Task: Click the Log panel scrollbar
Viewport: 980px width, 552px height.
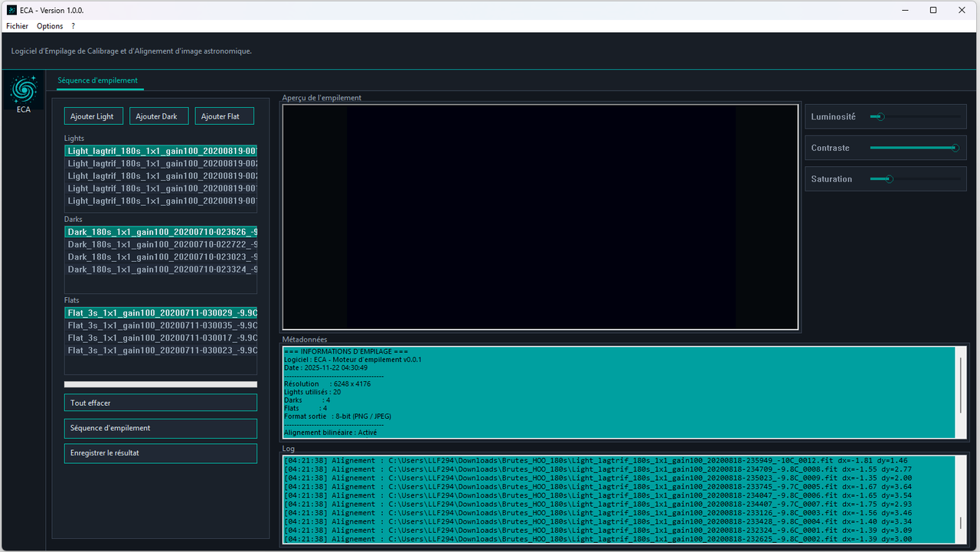Action: 961,524
